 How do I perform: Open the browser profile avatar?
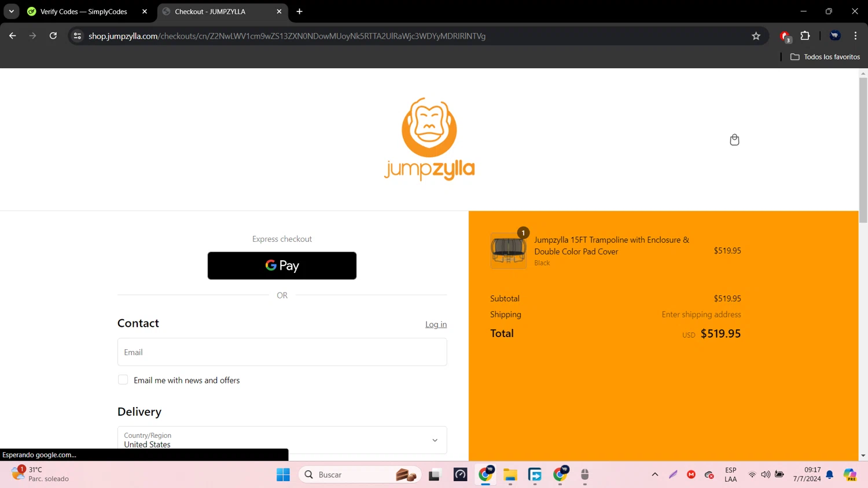coord(834,36)
